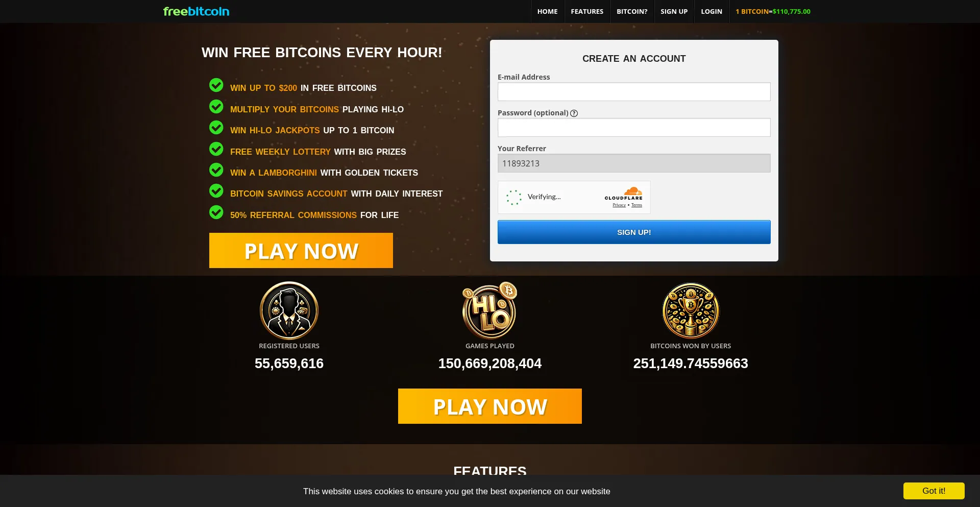Click the Cloudflare verifying spinner widget

574,197
